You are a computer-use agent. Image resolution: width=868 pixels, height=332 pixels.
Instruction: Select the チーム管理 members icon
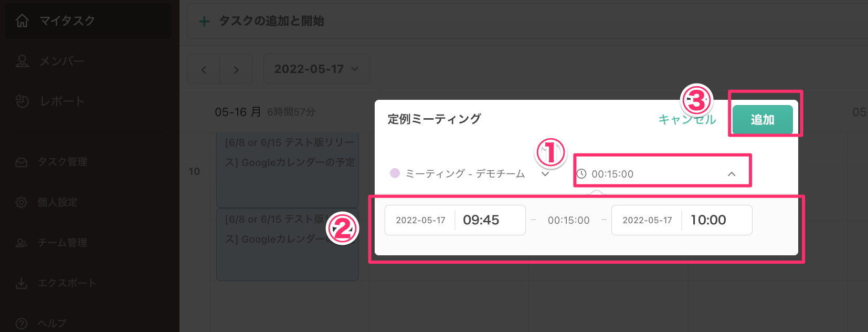pyautogui.click(x=22, y=243)
